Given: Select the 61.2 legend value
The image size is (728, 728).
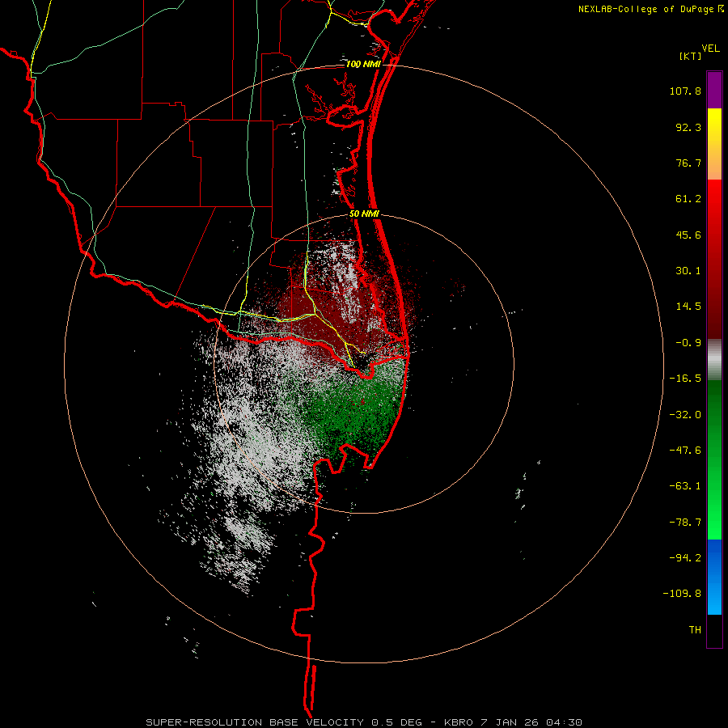Looking at the screenshot, I should 688,199.
